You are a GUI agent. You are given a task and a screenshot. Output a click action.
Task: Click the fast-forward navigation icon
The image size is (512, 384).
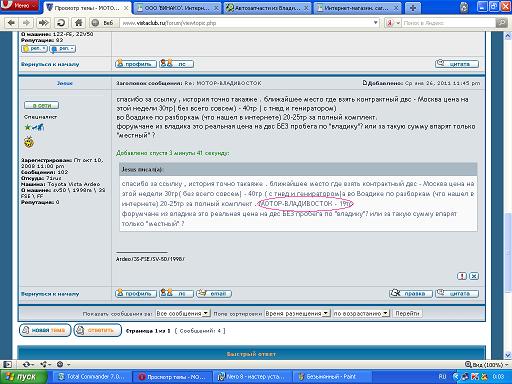(x=43, y=23)
